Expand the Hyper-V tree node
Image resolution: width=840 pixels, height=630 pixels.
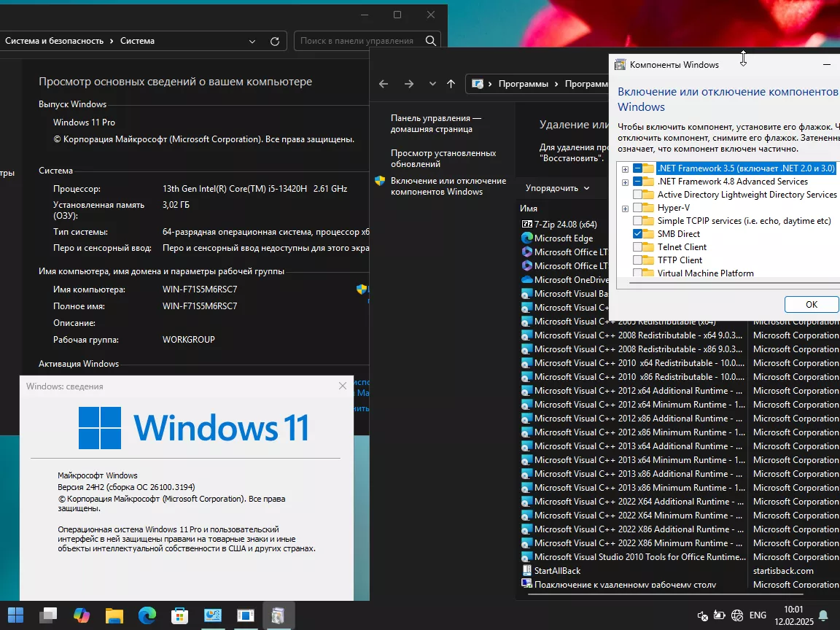pyautogui.click(x=625, y=209)
